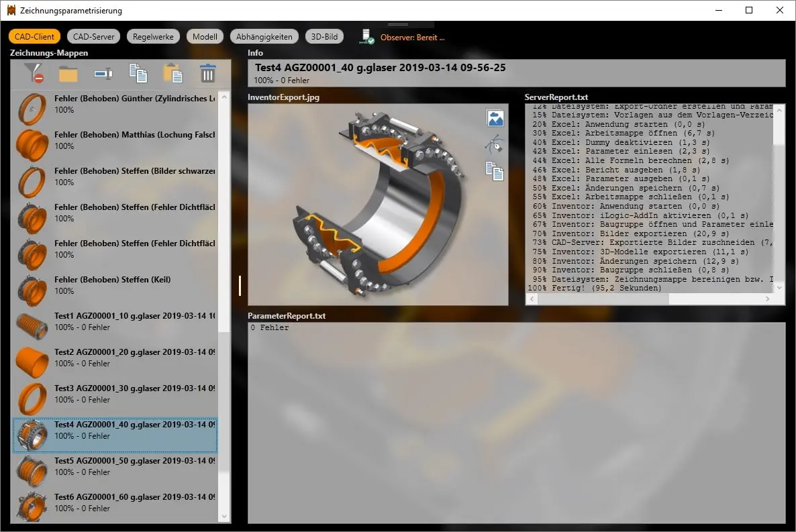
Task: Click the right arrow of ServerReport horizontal scrollbar
Action: (768, 299)
